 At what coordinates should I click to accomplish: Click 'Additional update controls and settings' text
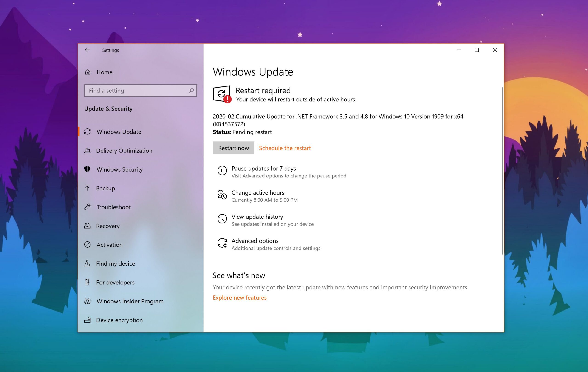coord(276,248)
